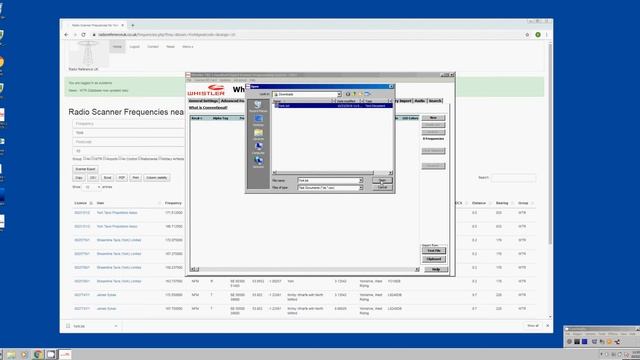Open a new Chrome tab

point(132,25)
